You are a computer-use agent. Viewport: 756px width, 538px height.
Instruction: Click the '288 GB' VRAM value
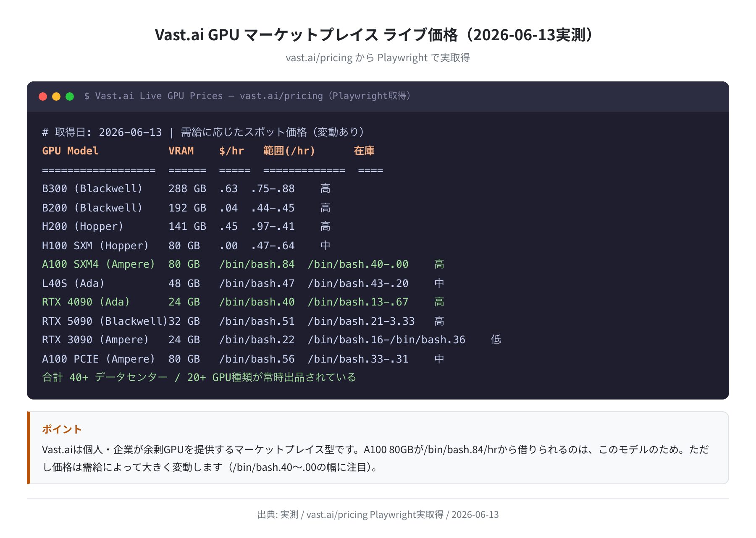[187, 189]
